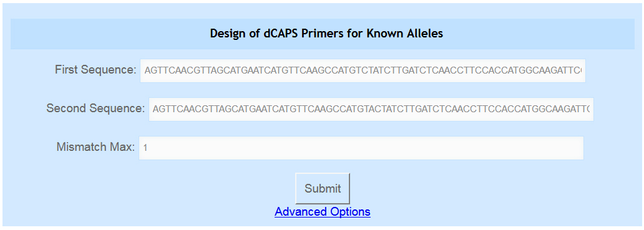Click inside the First Sequence input field
This screenshot has width=644, height=230.
(x=363, y=70)
